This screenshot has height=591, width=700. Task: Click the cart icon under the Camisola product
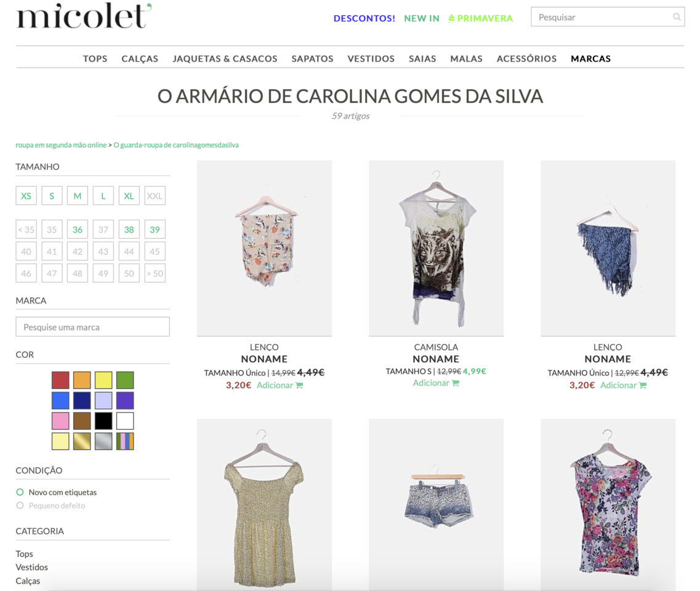tap(456, 383)
